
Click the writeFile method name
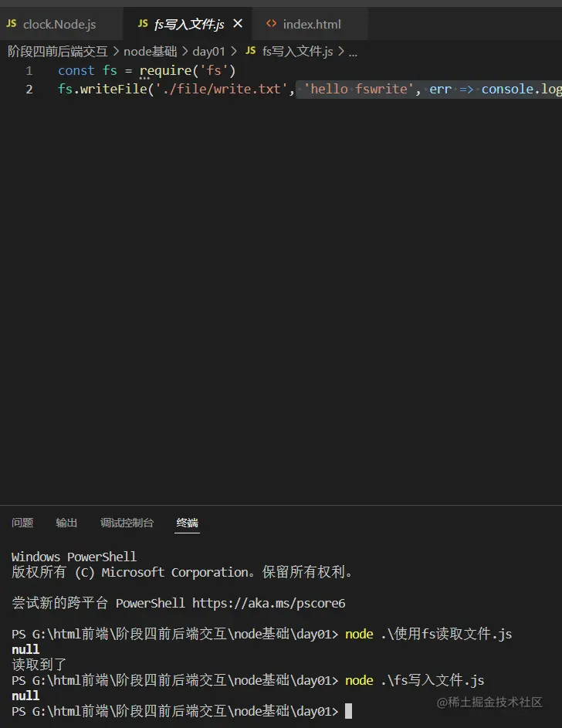click(x=113, y=89)
